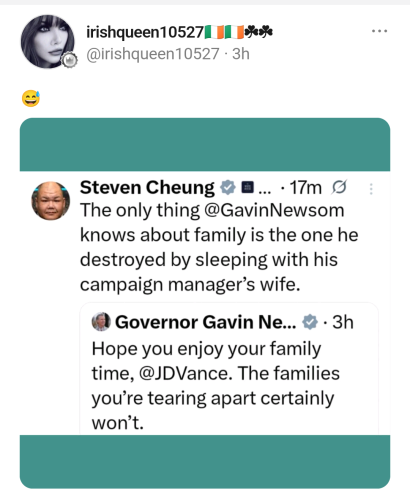Click the square affiliation badge beside Cheung
Viewport: 410px width, 500px height.
coord(247,188)
